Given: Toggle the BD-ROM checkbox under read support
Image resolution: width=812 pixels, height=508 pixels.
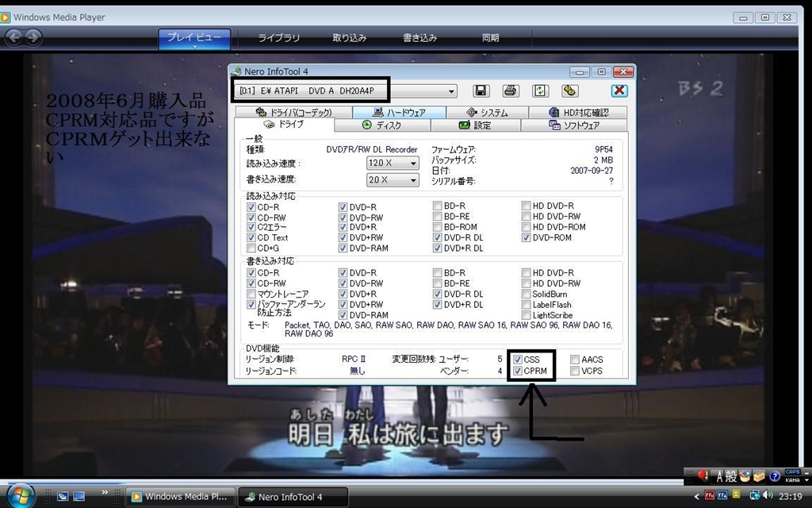Looking at the screenshot, I should [438, 226].
